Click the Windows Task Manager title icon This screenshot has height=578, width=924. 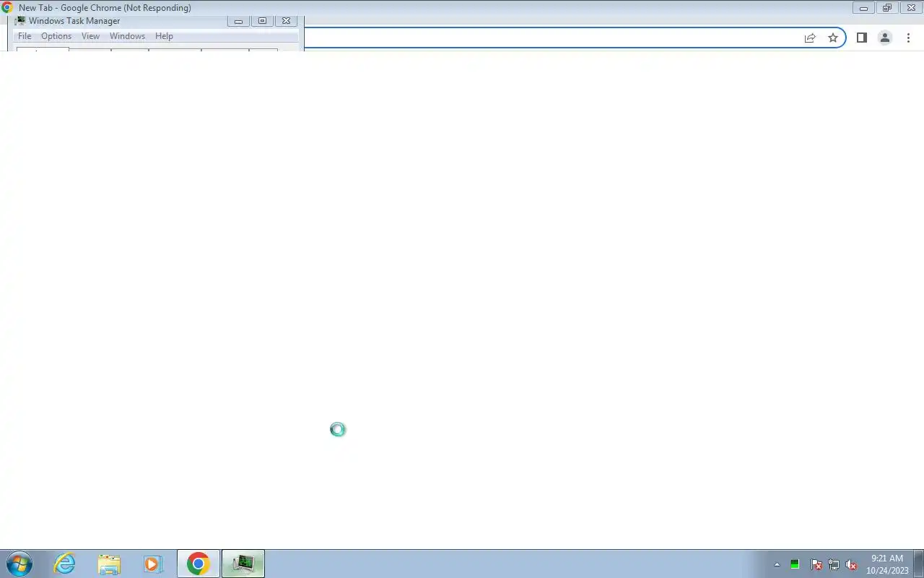tap(20, 21)
